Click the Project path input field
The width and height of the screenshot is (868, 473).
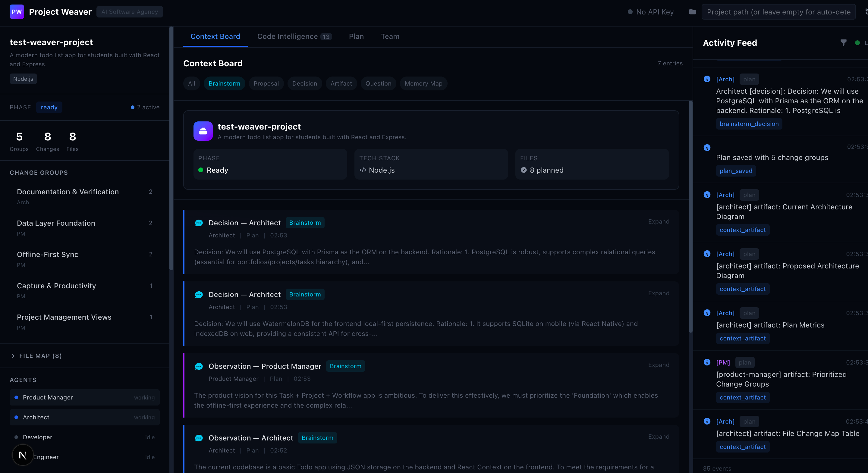(778, 12)
